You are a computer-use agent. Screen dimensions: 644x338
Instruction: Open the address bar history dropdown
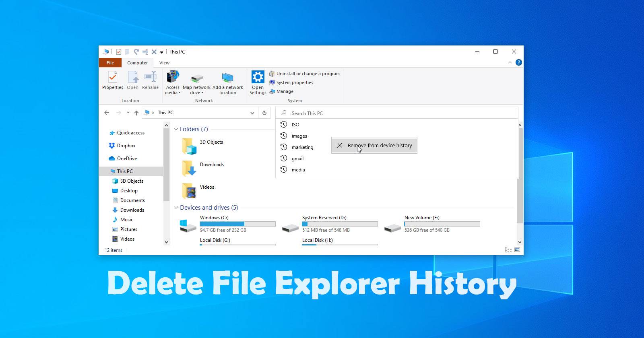click(x=252, y=113)
